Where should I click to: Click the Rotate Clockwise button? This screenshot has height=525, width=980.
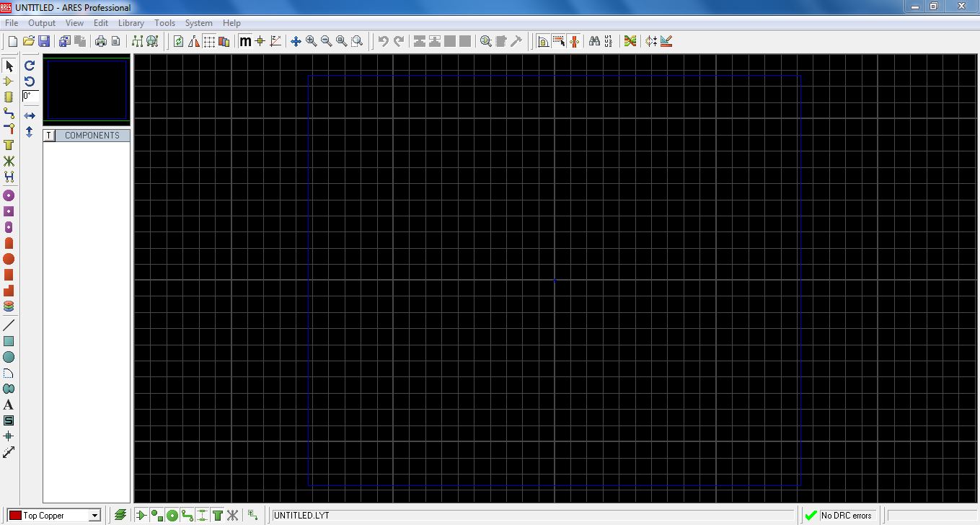click(30, 66)
